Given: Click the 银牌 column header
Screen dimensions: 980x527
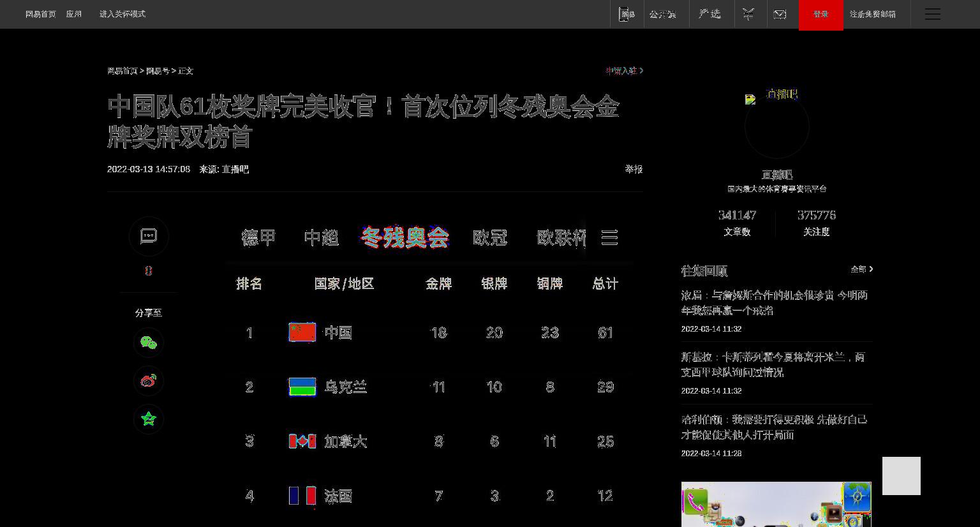Looking at the screenshot, I should coord(494,283).
